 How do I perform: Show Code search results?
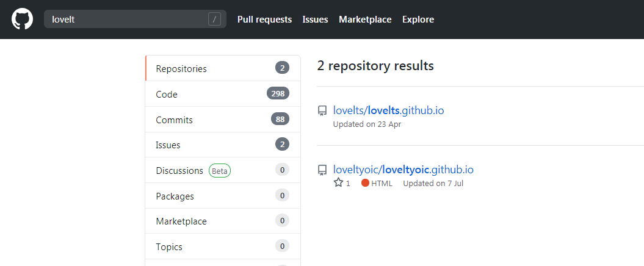tap(167, 95)
